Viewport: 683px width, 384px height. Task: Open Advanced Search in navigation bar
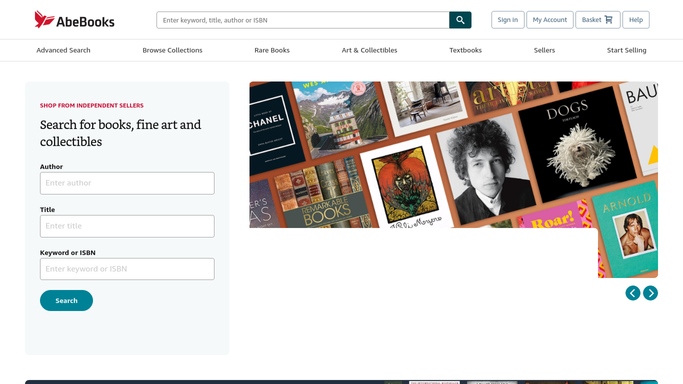(64, 51)
